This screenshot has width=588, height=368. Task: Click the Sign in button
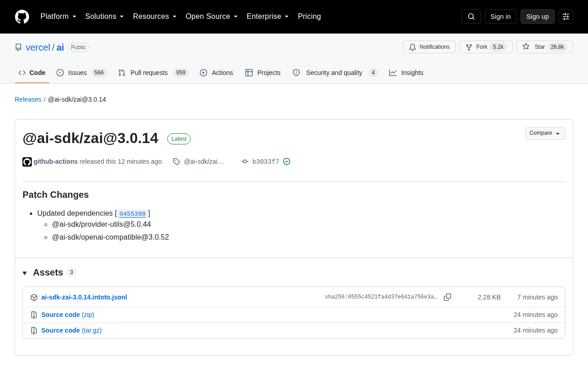(x=501, y=17)
